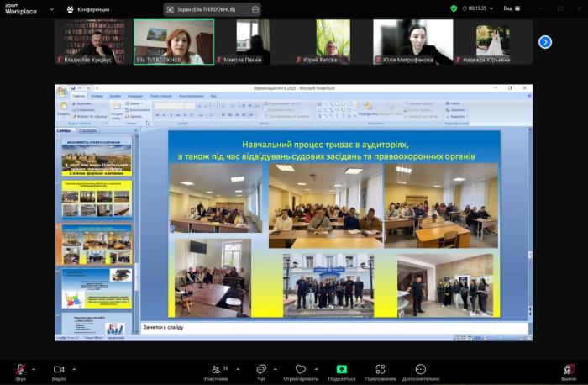Expand audio options arrow beside Звук
Viewport: 588px width, 385px height.
pyautogui.click(x=34, y=368)
